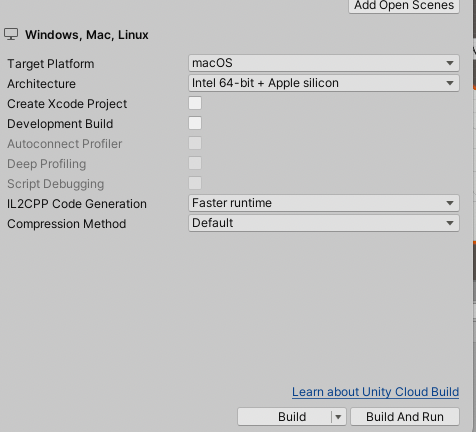Screen dimensions: 476x432
Task: Click the Script Debugging checkbox
Action: click(195, 183)
